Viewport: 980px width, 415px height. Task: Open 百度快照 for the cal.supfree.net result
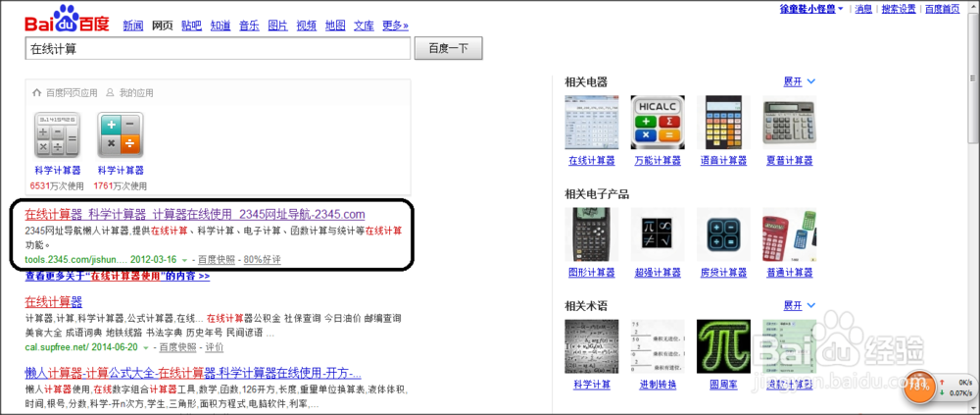(177, 347)
